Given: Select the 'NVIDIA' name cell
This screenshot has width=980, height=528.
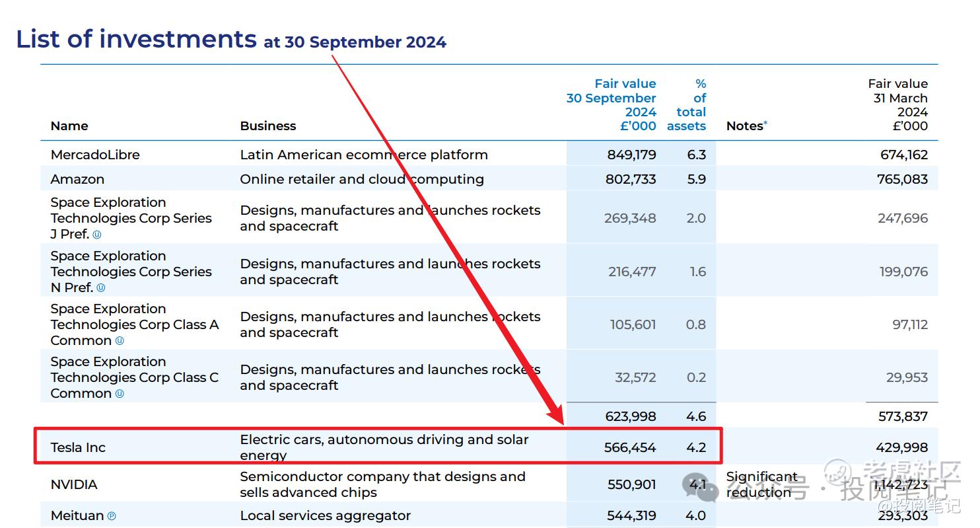Looking at the screenshot, I should click(x=74, y=484).
